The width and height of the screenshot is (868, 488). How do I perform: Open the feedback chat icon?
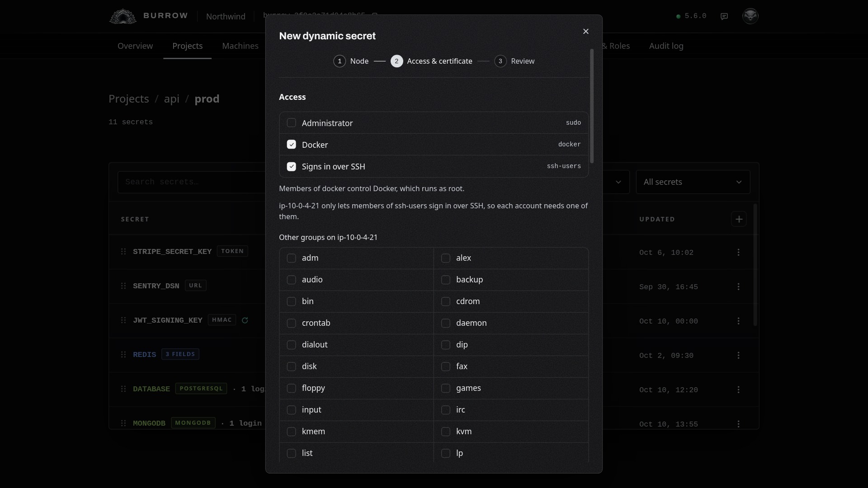[x=724, y=16]
